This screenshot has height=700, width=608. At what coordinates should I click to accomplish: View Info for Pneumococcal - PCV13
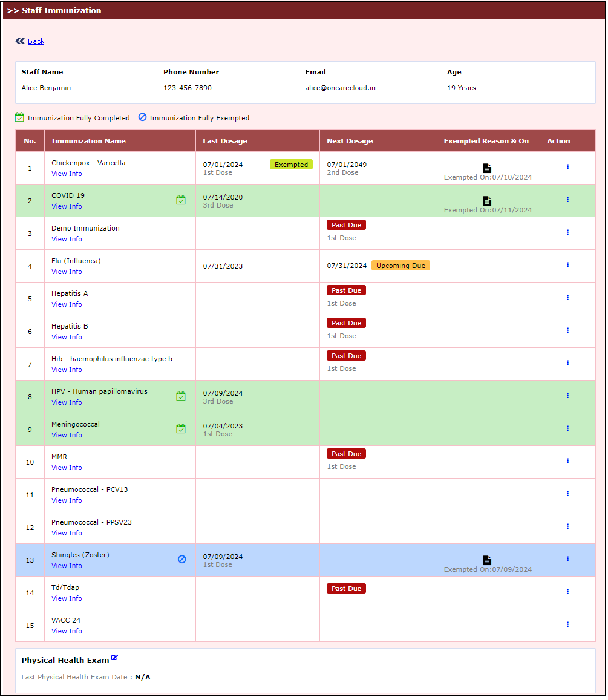[x=67, y=500]
